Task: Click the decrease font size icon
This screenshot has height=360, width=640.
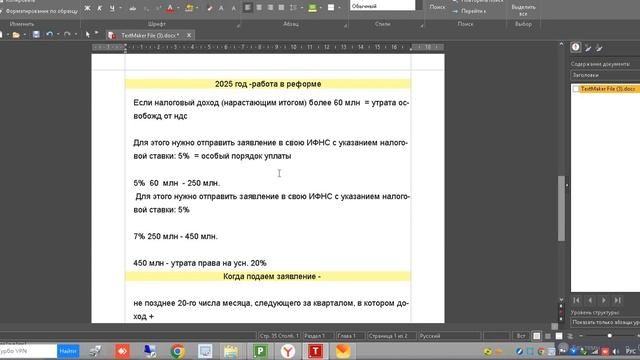Action: [x=233, y=8]
